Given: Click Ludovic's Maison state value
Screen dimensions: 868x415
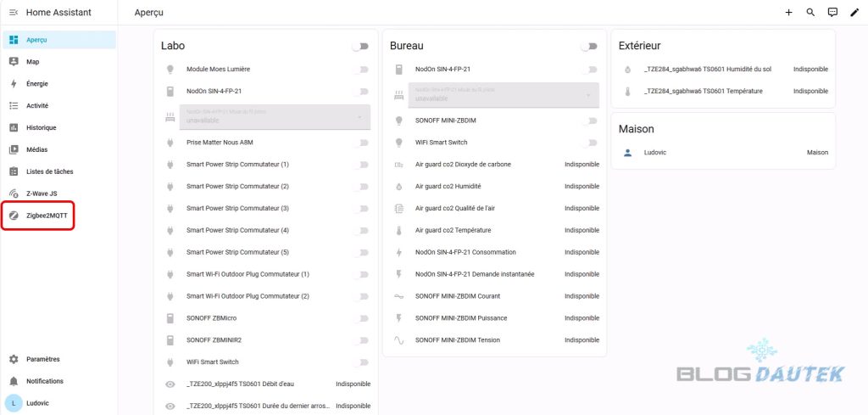Looking at the screenshot, I should [x=818, y=153].
